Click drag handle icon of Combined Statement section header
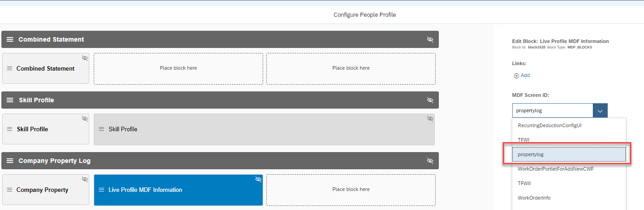Screen dimensions: 644x210 10,39
